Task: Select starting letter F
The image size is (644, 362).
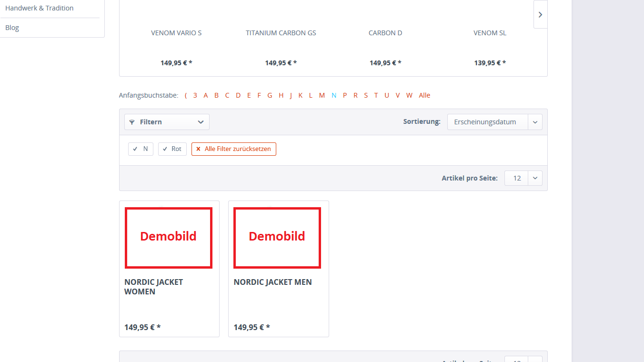Action: pos(259,95)
